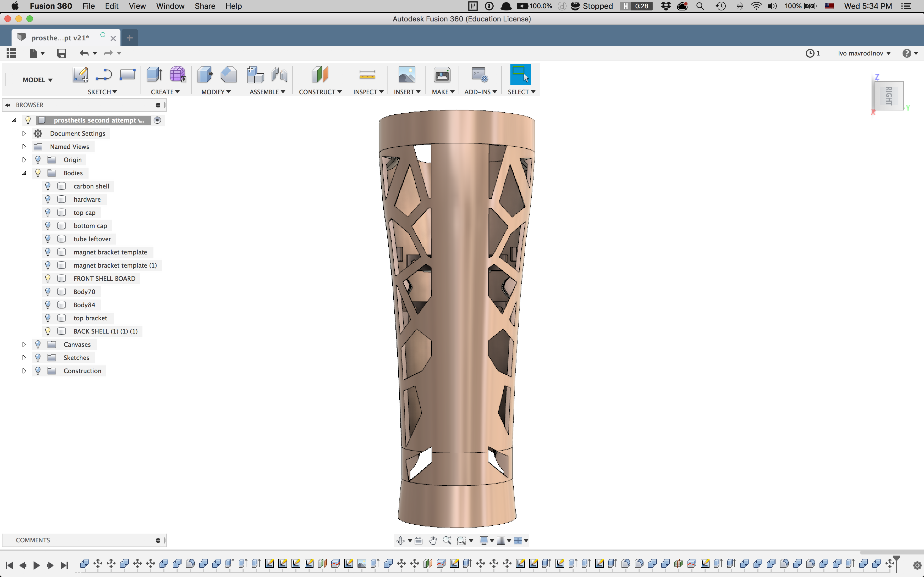Screen dimensions: 924x577
Task: Toggle visibility of top bracket body
Action: click(x=48, y=318)
